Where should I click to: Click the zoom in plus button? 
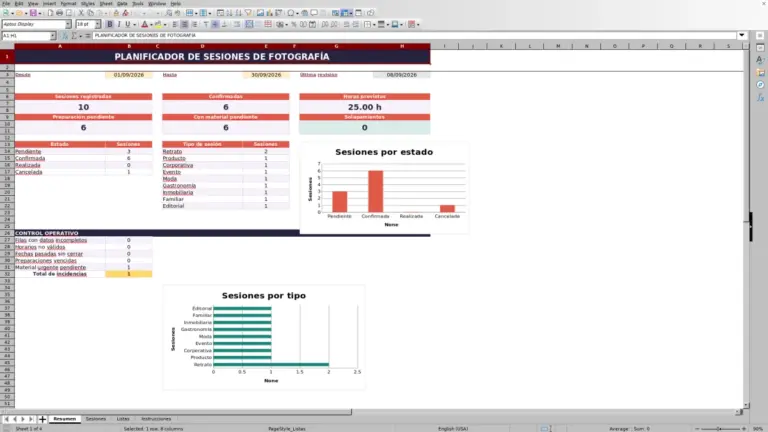744,429
